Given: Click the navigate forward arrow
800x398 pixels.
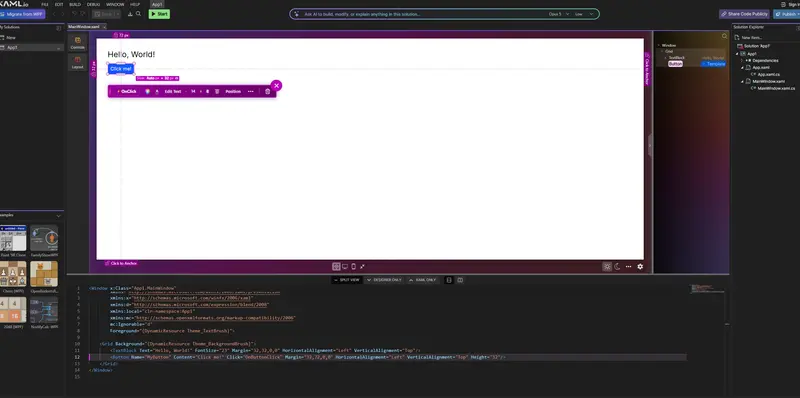Looking at the screenshot, I should [62, 14].
